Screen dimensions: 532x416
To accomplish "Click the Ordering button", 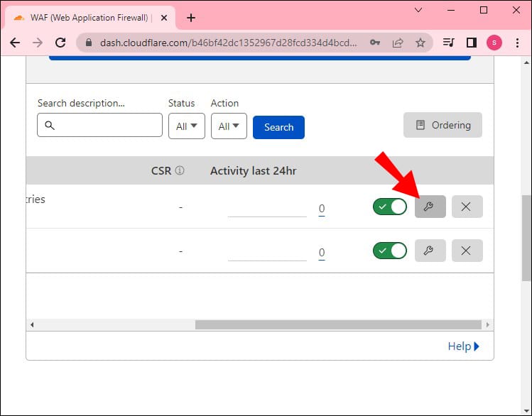I will (x=443, y=125).
